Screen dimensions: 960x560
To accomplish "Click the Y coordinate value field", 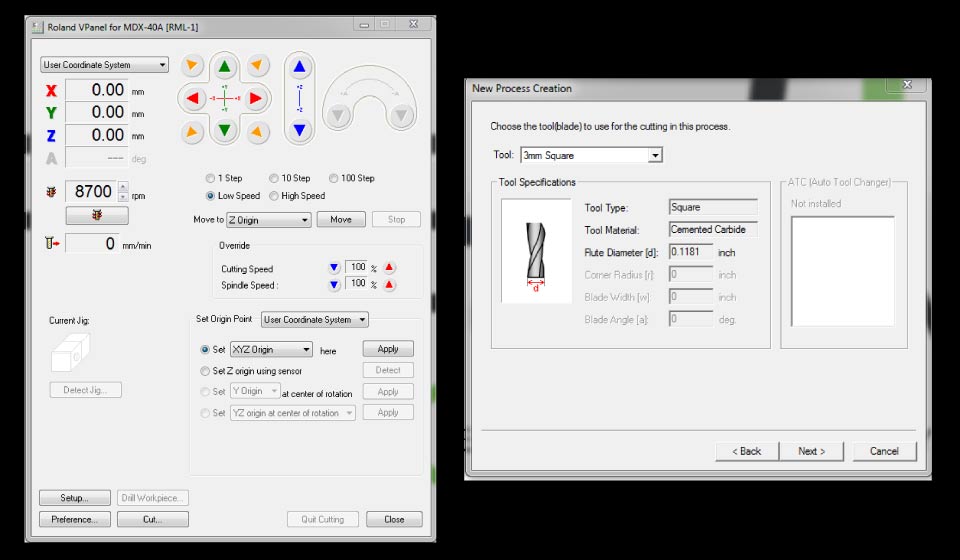I will (97, 113).
